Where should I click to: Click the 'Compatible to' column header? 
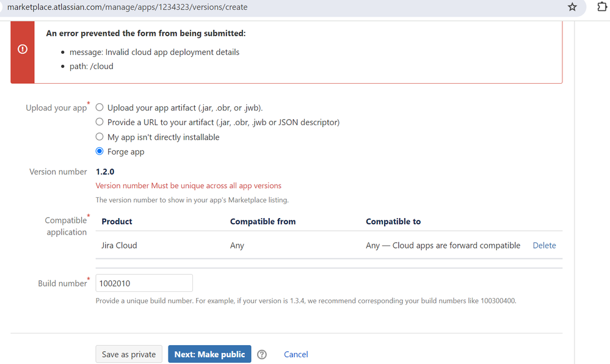393,222
